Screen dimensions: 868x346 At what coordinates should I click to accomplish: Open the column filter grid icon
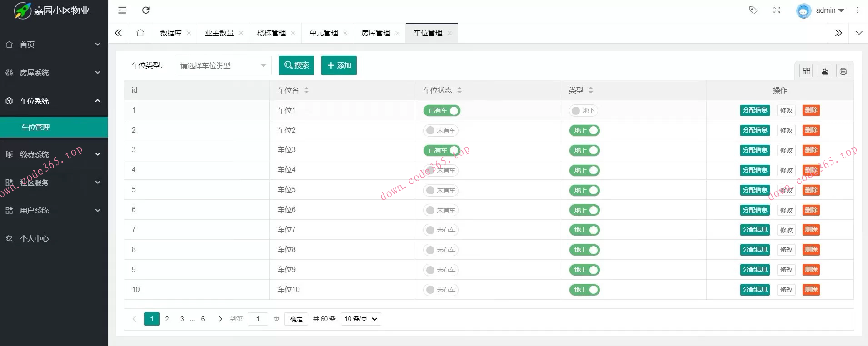[807, 71]
